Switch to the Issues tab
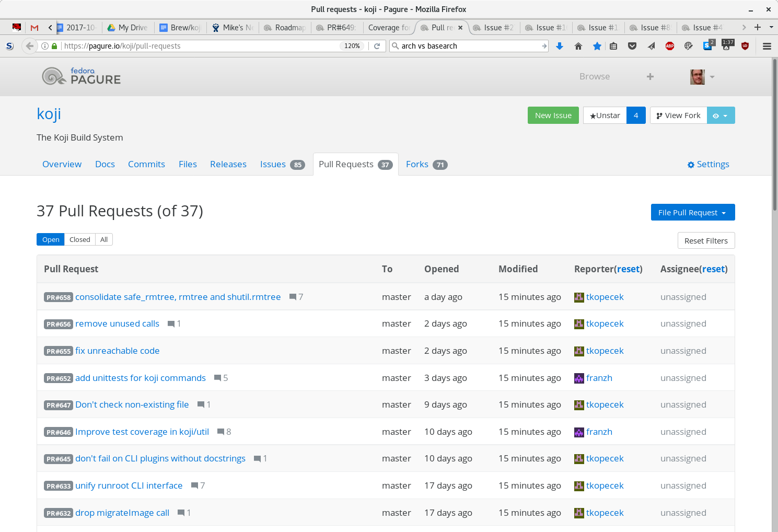This screenshot has width=778, height=532. tap(282, 164)
